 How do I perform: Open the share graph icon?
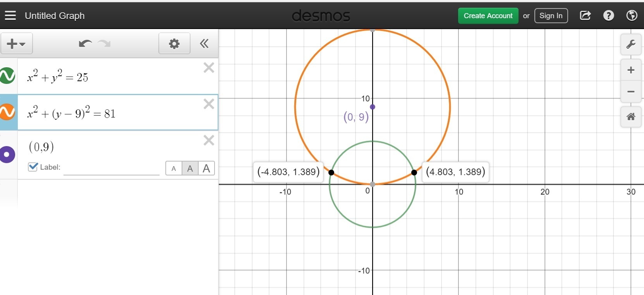[x=585, y=15]
